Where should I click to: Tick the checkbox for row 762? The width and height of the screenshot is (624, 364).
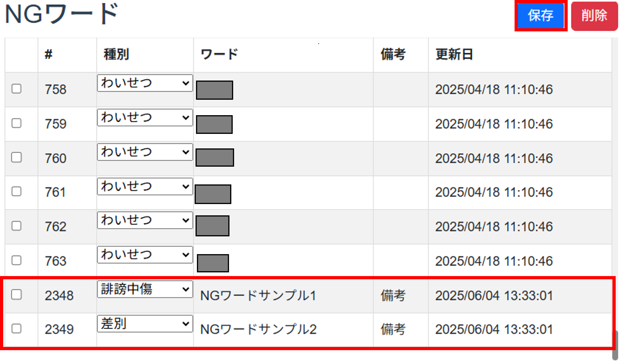pos(16,226)
